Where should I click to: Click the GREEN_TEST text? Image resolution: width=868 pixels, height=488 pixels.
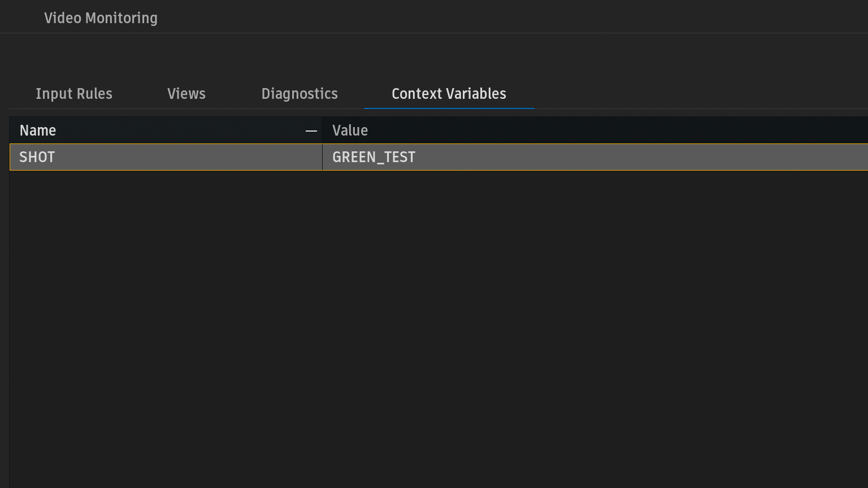point(374,157)
